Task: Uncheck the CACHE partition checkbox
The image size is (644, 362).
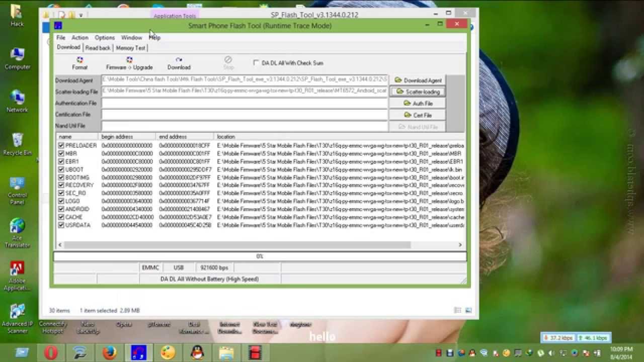Action: coord(61,217)
